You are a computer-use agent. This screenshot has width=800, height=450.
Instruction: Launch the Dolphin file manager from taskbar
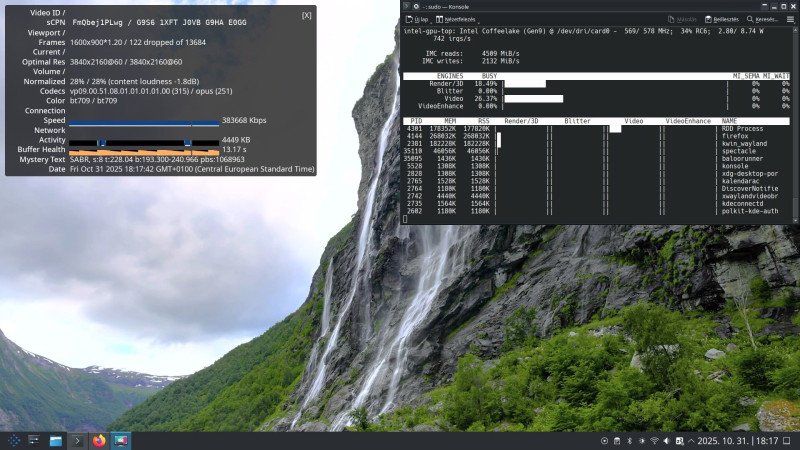56,440
